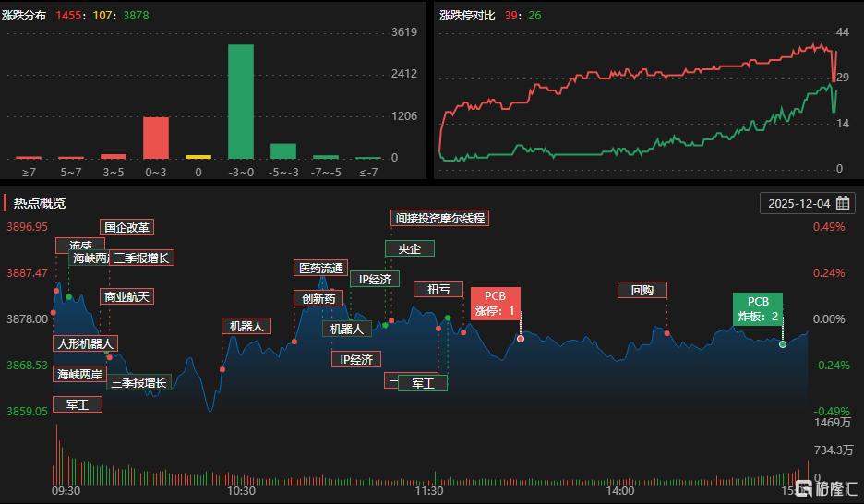Select the green 央企 hotspot tag
Screen dimensions: 864x504
409,248
